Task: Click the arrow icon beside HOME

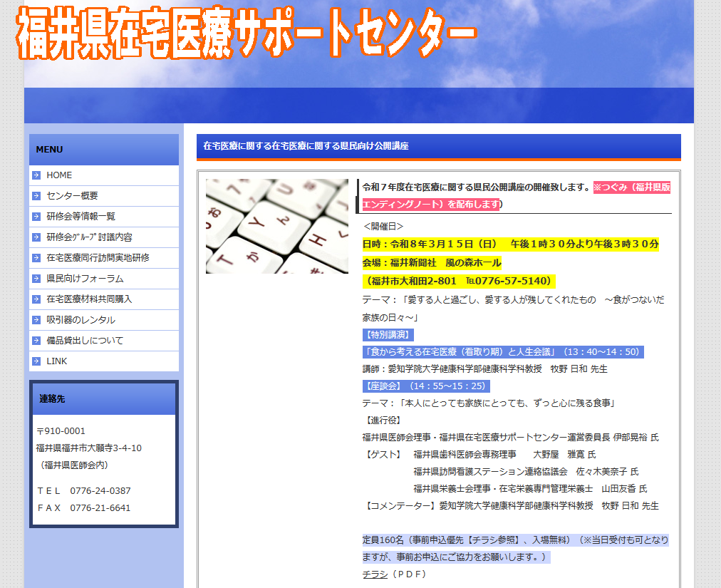Action: (x=36, y=175)
